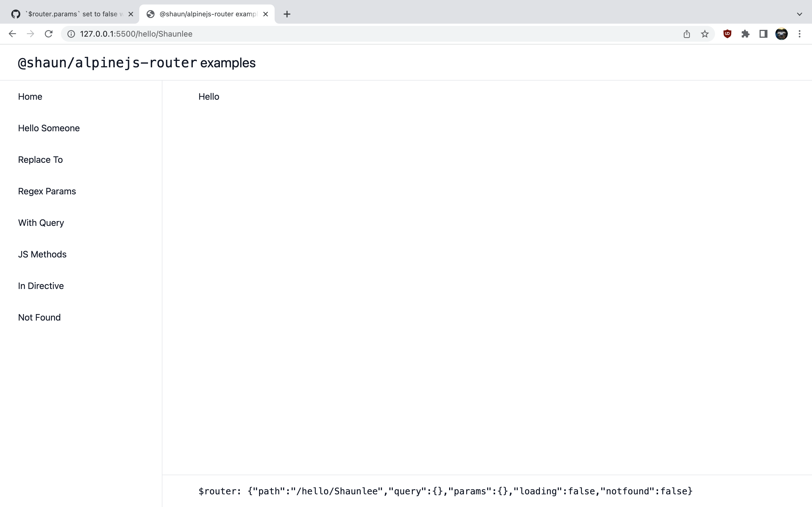The width and height of the screenshot is (812, 507).
Task: Open the Chrome three-dot menu
Action: pos(800,34)
